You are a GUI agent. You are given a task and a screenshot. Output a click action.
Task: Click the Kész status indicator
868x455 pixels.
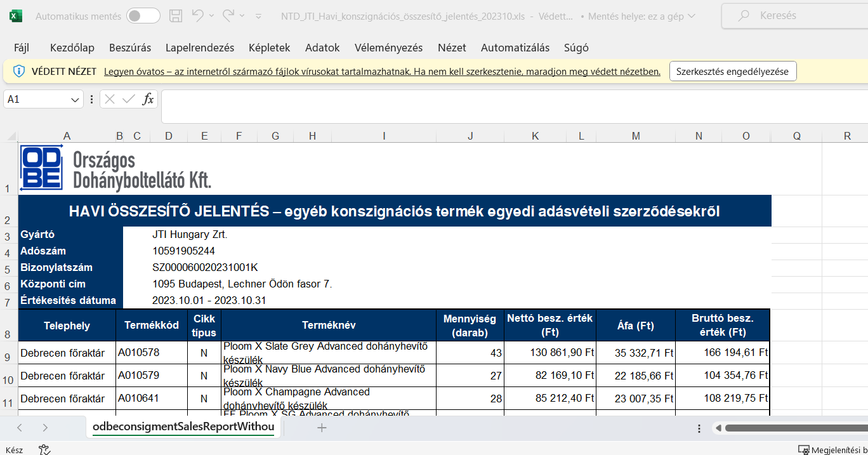point(14,450)
